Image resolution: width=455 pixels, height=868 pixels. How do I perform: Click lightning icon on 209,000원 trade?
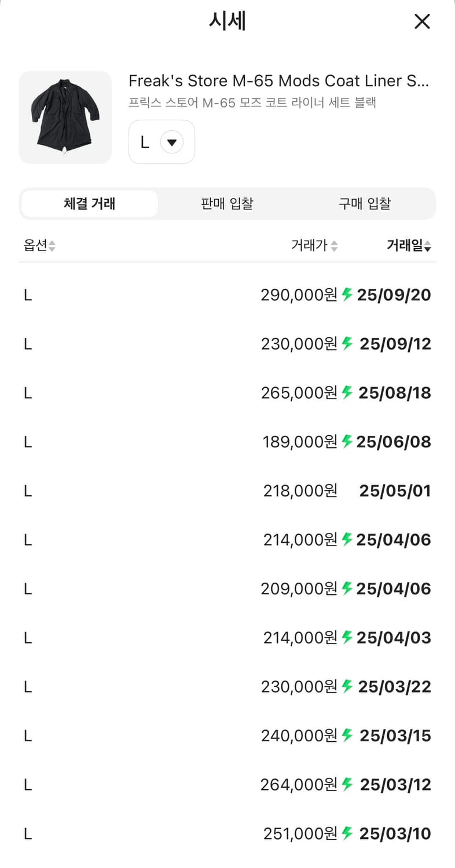pos(347,589)
